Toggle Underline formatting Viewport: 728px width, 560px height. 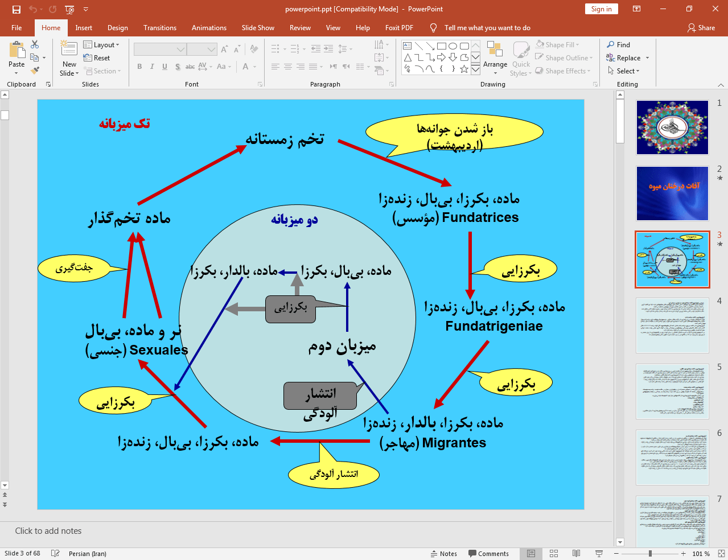click(x=164, y=67)
